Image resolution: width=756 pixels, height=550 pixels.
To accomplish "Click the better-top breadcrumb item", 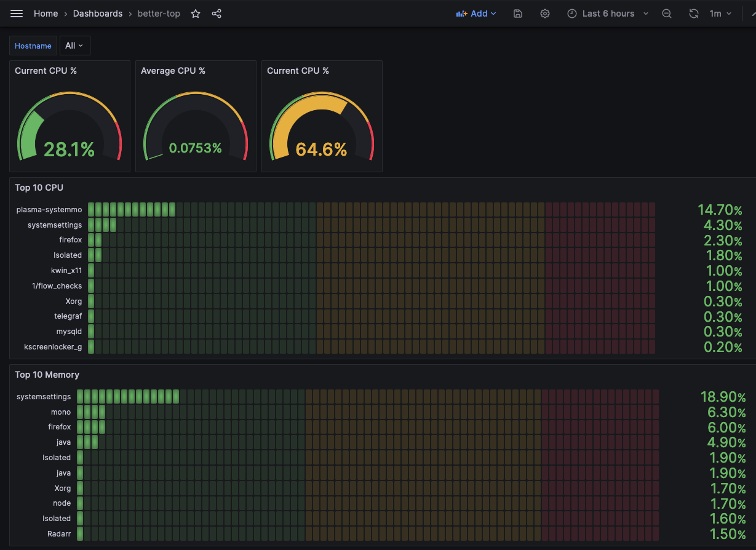I will coord(159,14).
